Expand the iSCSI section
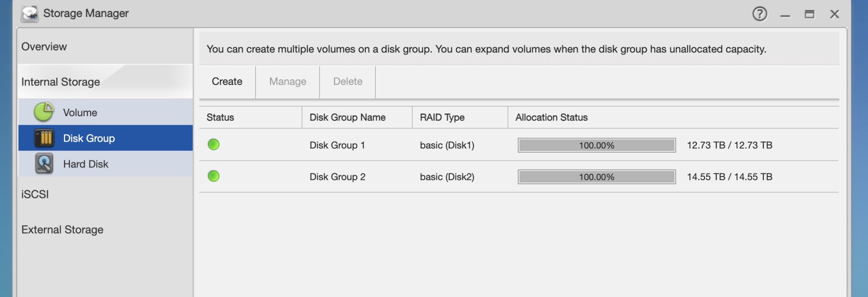868x297 pixels. click(35, 194)
